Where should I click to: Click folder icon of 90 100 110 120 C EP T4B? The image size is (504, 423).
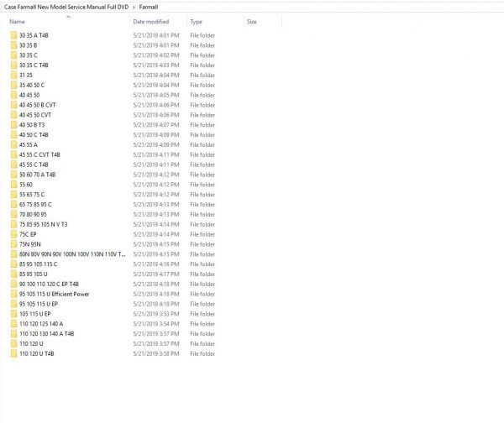click(x=13, y=285)
